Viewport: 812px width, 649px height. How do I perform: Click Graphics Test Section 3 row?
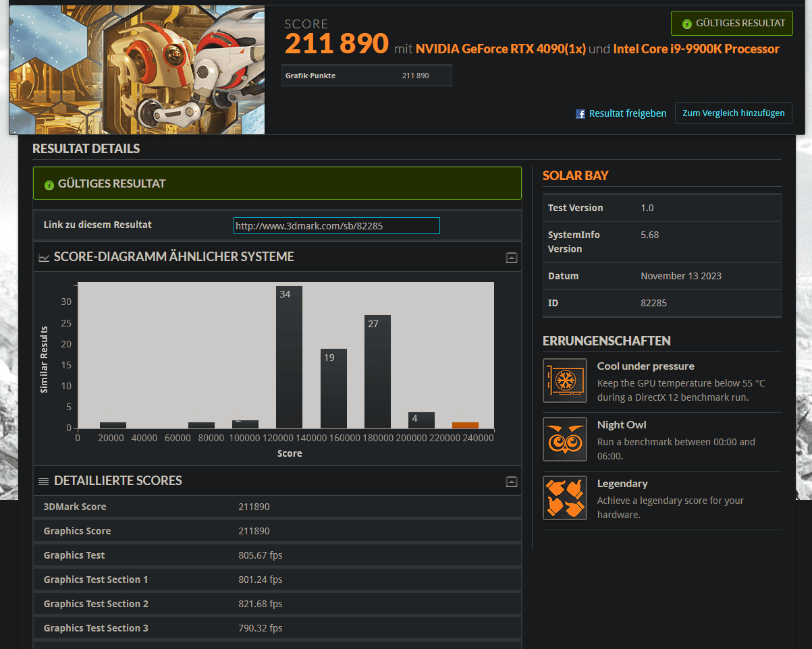click(x=277, y=628)
